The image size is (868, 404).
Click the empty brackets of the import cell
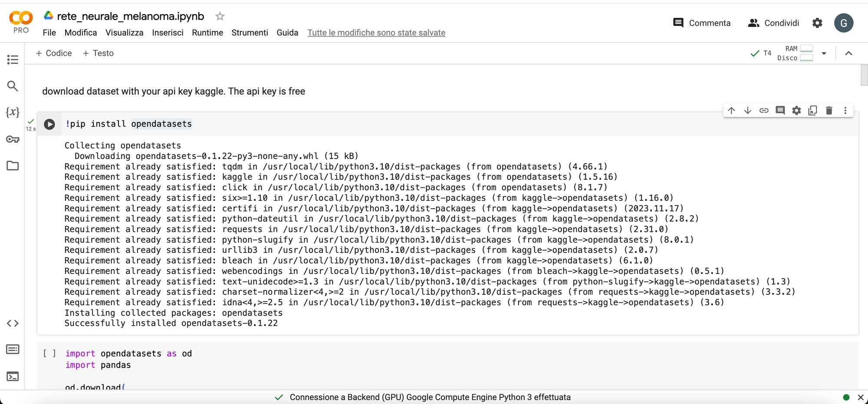[x=49, y=353]
